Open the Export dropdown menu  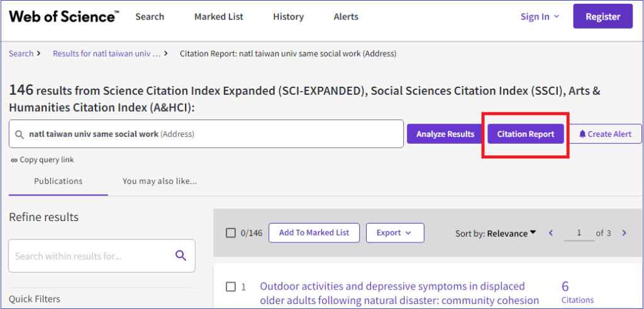pos(395,232)
